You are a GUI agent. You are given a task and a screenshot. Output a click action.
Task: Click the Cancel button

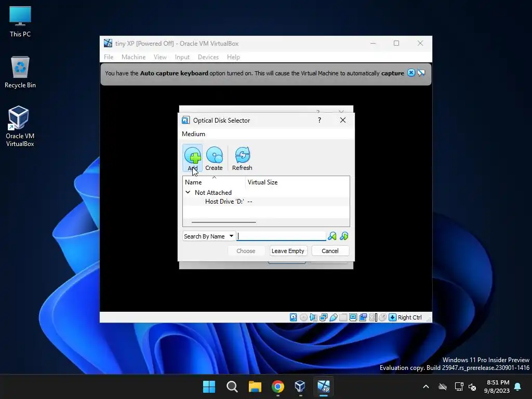pos(330,251)
